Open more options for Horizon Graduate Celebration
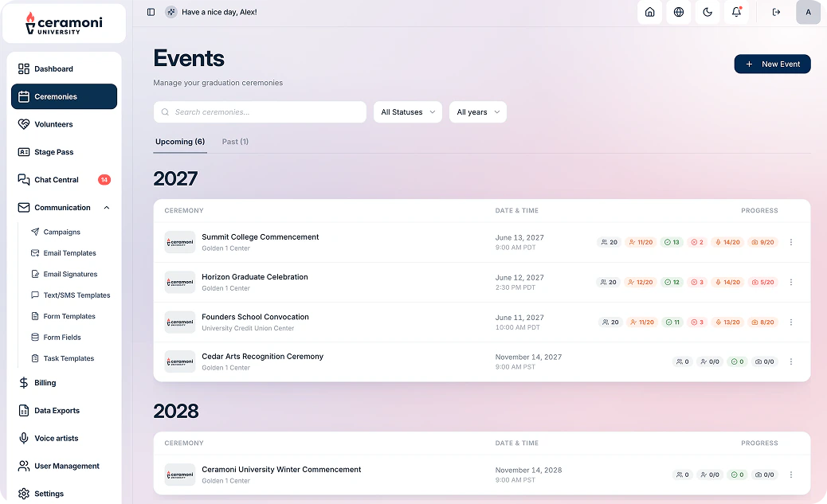 790,282
